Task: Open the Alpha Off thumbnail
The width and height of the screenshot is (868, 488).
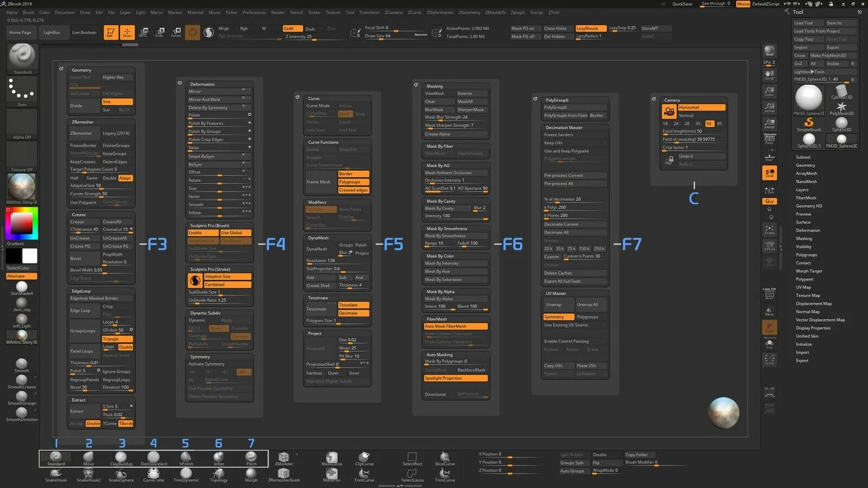Action: click(22, 124)
